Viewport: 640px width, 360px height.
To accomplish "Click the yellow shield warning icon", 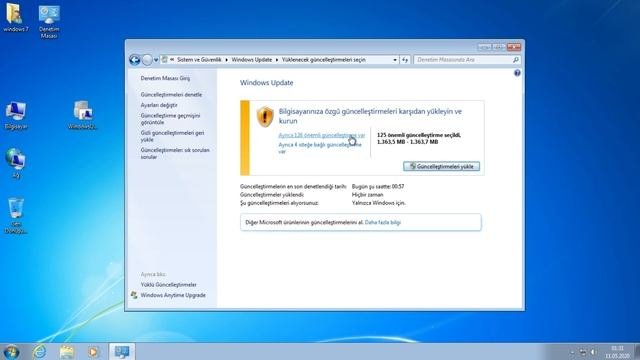I will pos(265,116).
